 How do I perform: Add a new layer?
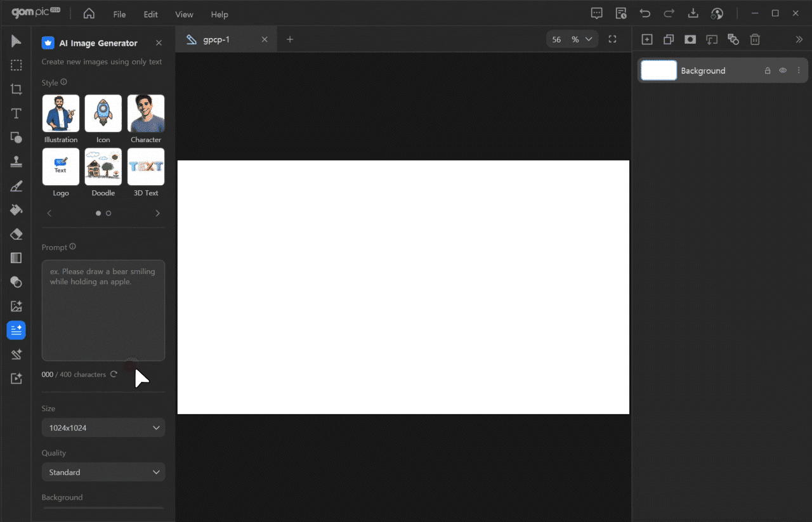(x=647, y=39)
